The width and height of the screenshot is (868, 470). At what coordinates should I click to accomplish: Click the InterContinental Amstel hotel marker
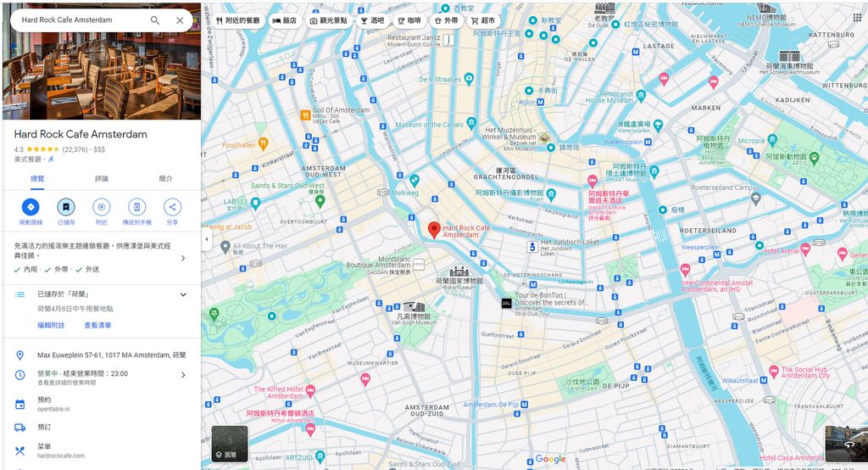(x=685, y=270)
